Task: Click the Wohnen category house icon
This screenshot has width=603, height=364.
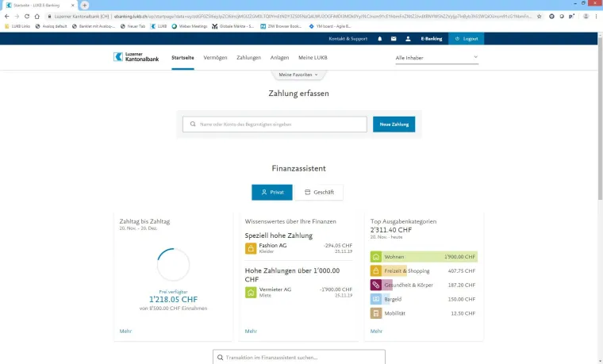Action: click(376, 257)
